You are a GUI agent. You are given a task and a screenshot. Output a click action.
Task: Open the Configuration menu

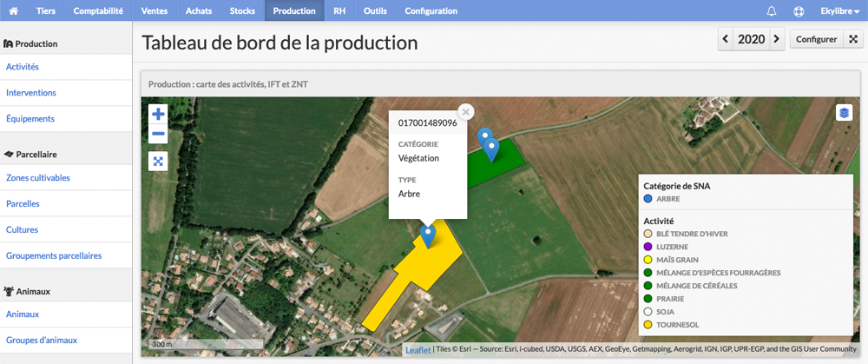[431, 10]
